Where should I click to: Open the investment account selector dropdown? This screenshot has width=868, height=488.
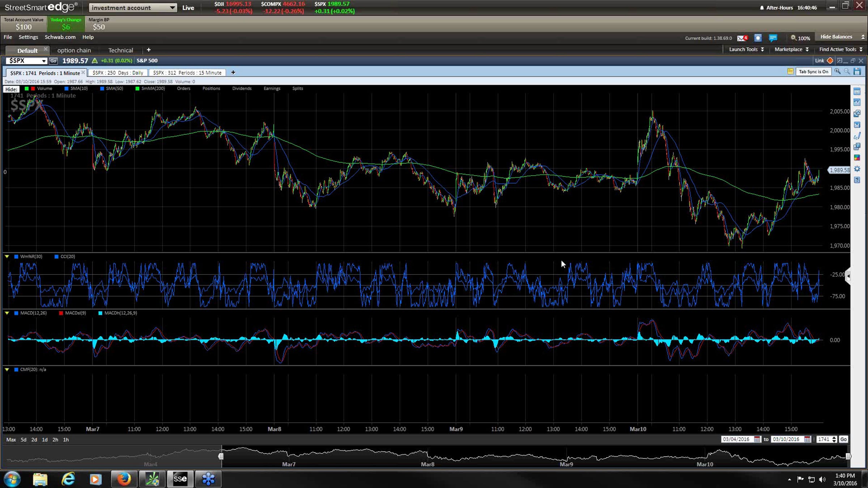click(133, 8)
